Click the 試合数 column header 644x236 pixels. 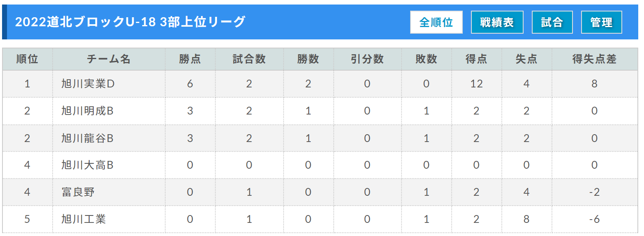tap(249, 59)
